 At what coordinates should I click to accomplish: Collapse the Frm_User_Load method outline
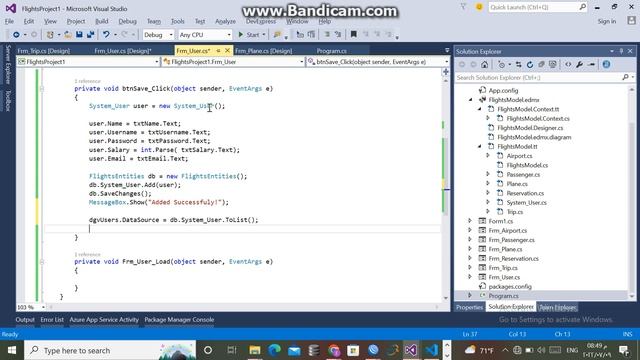tap(42, 262)
